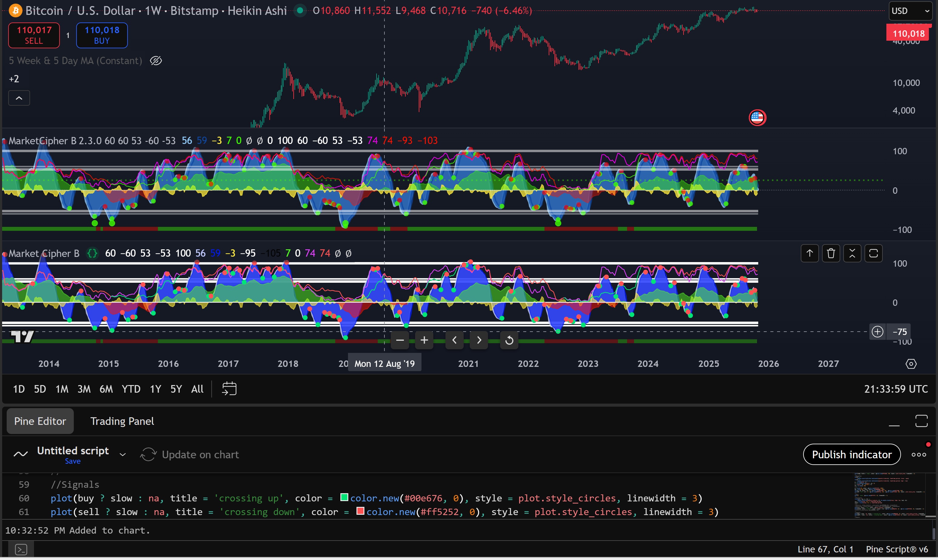Open Pine console icon in status bar

pos(21,549)
